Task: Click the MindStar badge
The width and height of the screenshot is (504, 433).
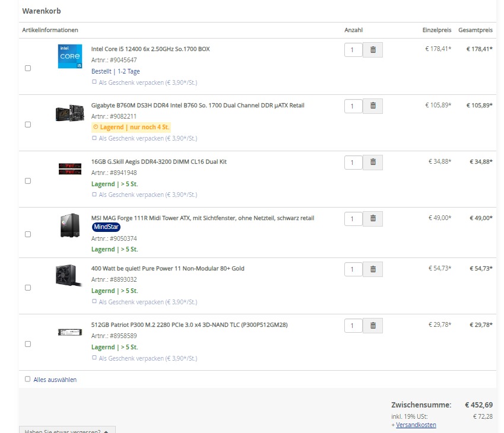Action: (x=106, y=227)
